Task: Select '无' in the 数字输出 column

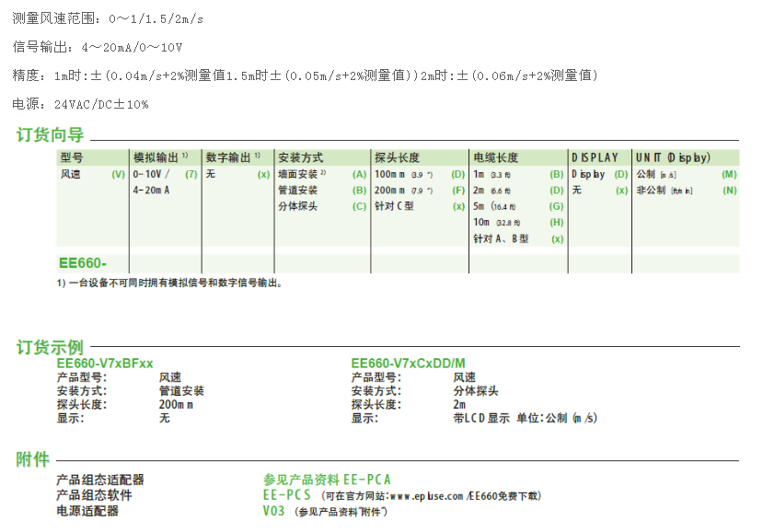Action: point(210,174)
